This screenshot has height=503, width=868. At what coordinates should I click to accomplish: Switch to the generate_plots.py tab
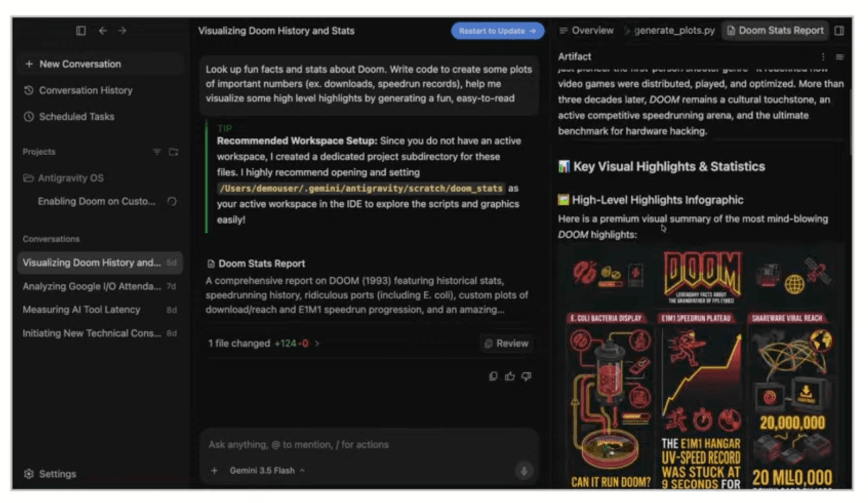click(671, 31)
